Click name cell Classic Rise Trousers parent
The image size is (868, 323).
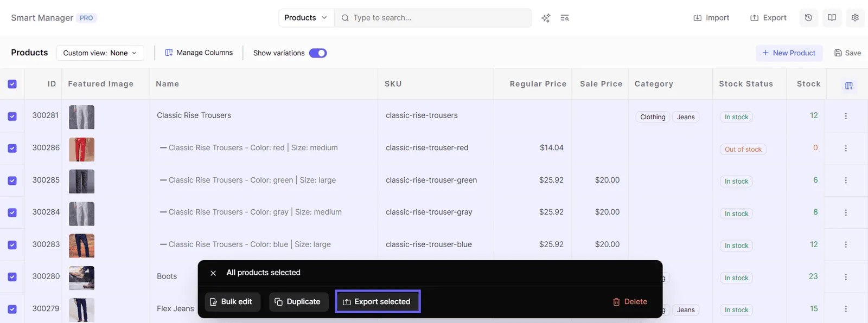tap(194, 115)
